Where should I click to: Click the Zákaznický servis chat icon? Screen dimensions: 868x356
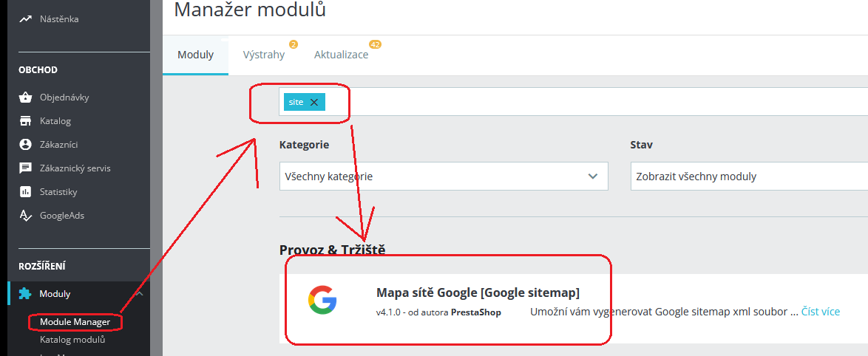25,168
